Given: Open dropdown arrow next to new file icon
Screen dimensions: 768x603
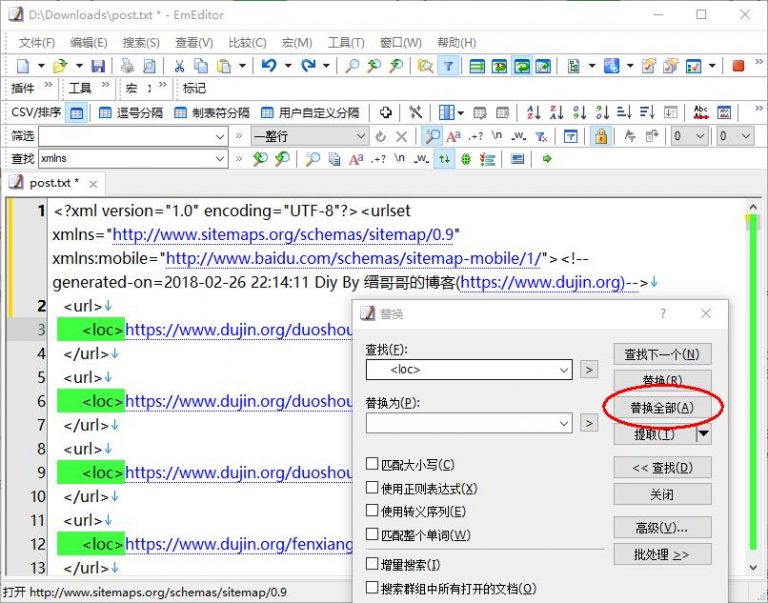Looking at the screenshot, I should (x=41, y=66).
